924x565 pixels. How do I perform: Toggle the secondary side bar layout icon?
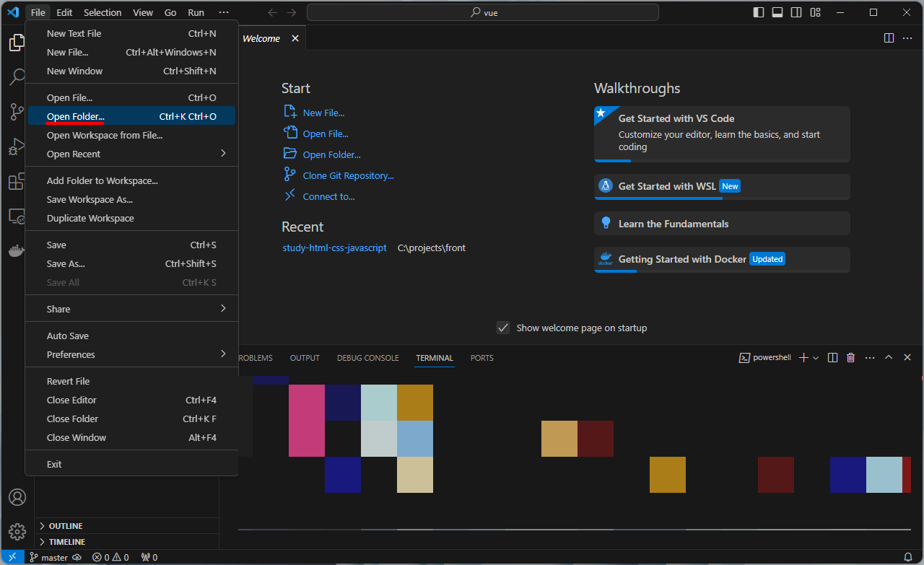click(796, 12)
